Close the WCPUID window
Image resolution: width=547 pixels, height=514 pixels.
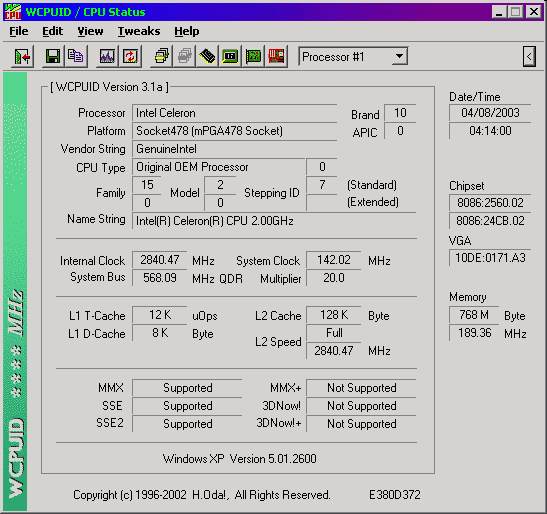point(534,12)
